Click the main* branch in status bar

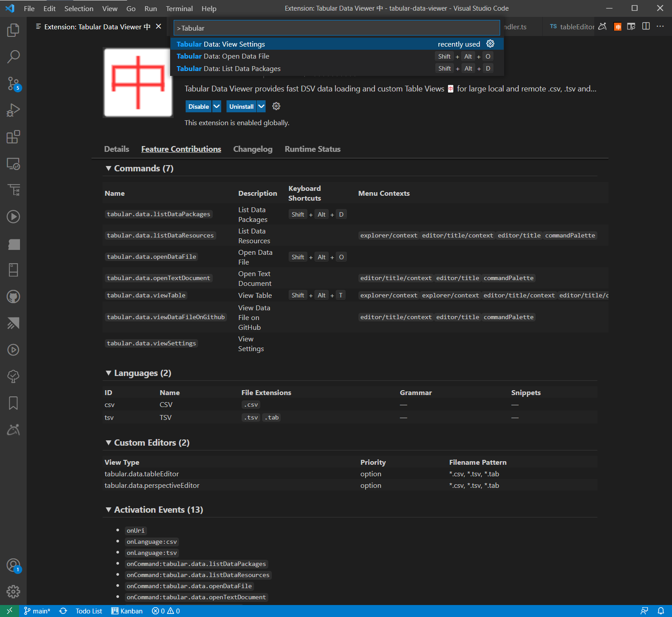37,611
